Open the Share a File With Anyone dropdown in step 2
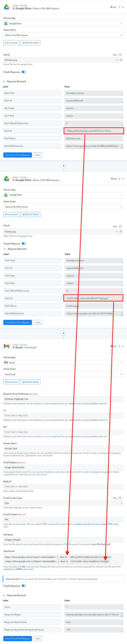Image resolution: width=127 pixels, height=644 pixels. click(63, 35)
